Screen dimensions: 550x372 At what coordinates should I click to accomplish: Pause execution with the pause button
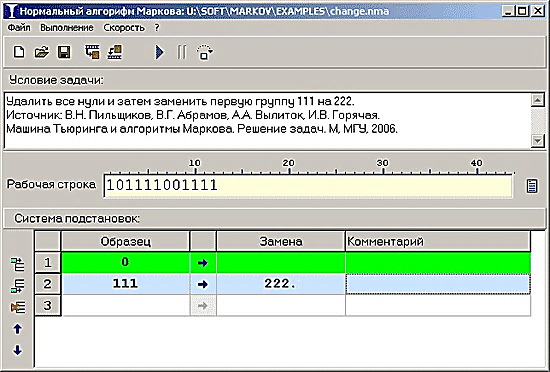182,52
